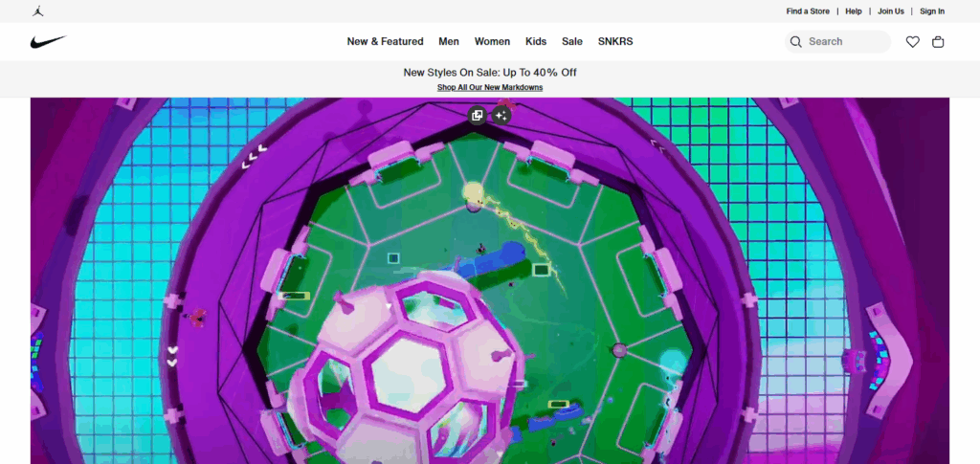This screenshot has height=464, width=980.
Task: Open the Women menu
Action: click(x=492, y=42)
